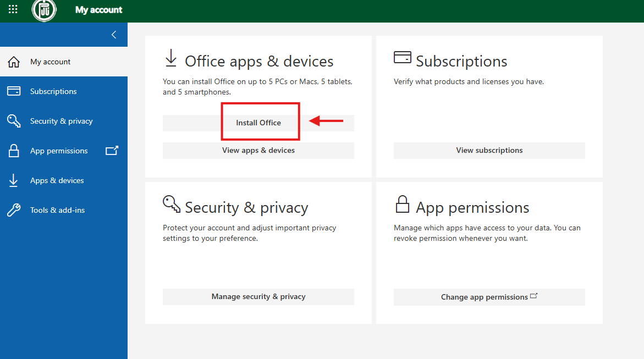Click View apps & devices button
The width and height of the screenshot is (644, 359).
point(258,150)
